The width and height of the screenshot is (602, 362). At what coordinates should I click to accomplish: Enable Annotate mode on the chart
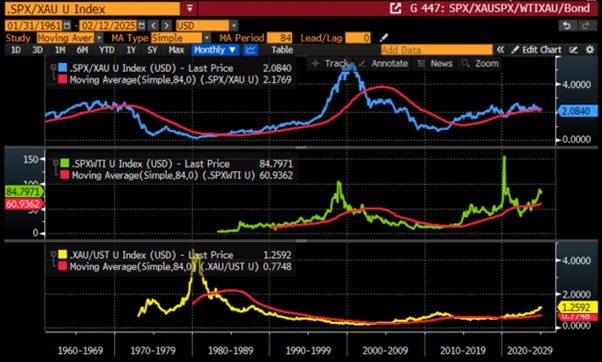pos(384,64)
